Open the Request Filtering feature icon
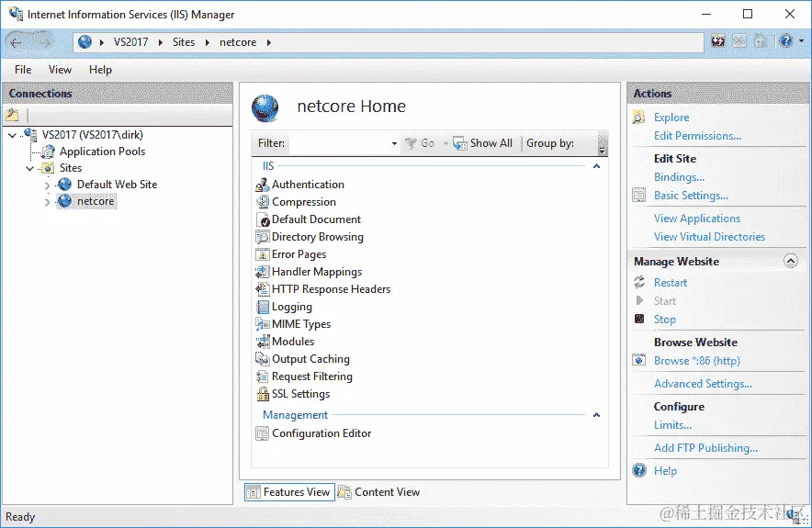 pyautogui.click(x=263, y=376)
